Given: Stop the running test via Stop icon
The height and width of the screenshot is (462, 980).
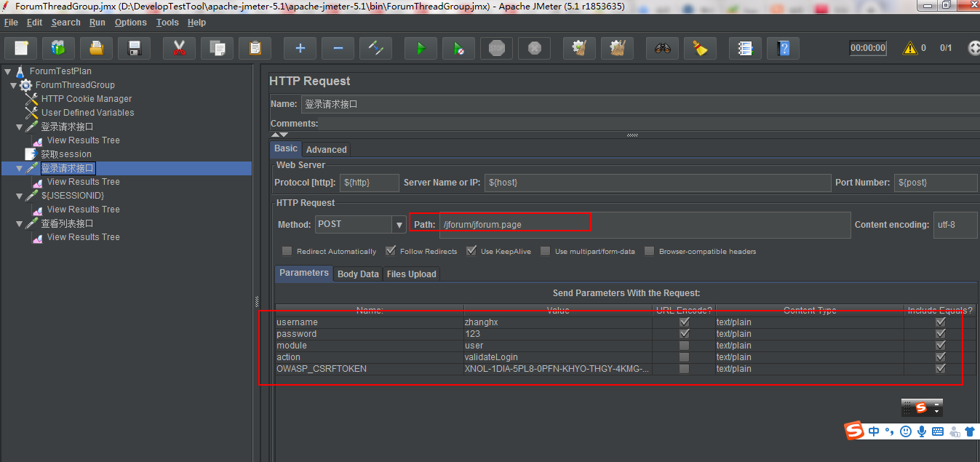Looking at the screenshot, I should pos(496,48).
